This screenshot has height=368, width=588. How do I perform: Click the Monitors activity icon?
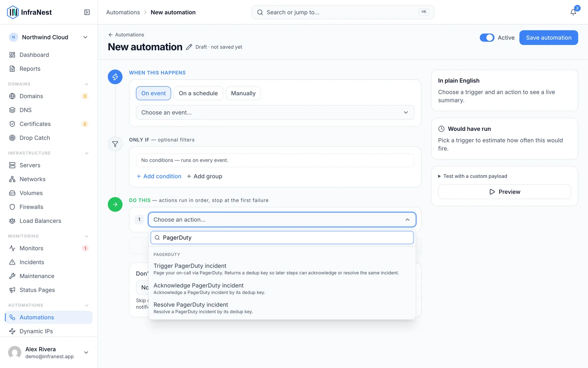pos(12,248)
